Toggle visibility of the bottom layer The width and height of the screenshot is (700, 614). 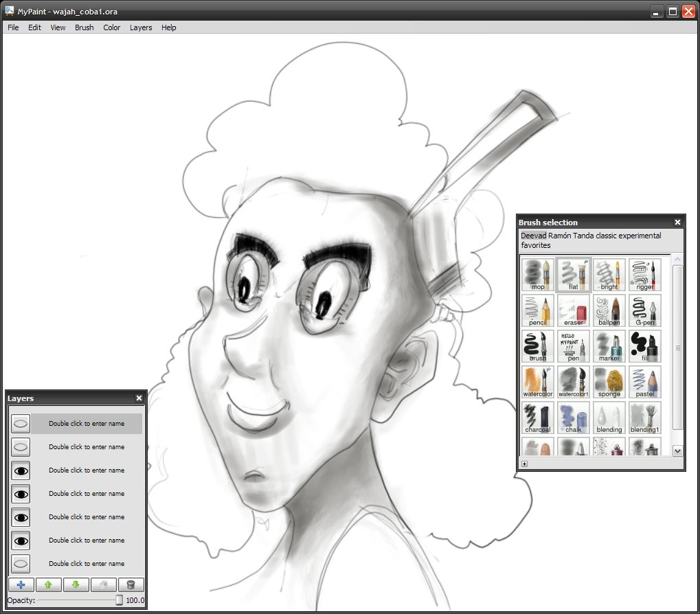tap(21, 563)
